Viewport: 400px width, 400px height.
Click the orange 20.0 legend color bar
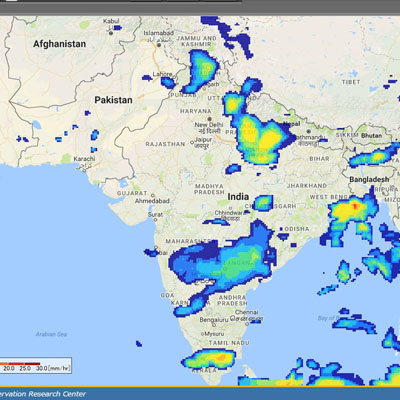coord(4,364)
